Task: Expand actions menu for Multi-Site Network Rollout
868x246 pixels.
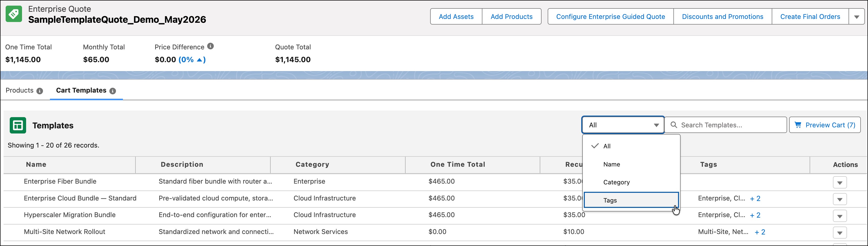Action: tap(840, 232)
